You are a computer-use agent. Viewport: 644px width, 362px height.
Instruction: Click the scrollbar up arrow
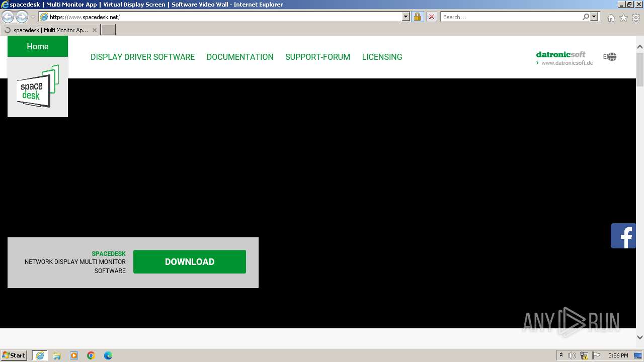(640, 47)
